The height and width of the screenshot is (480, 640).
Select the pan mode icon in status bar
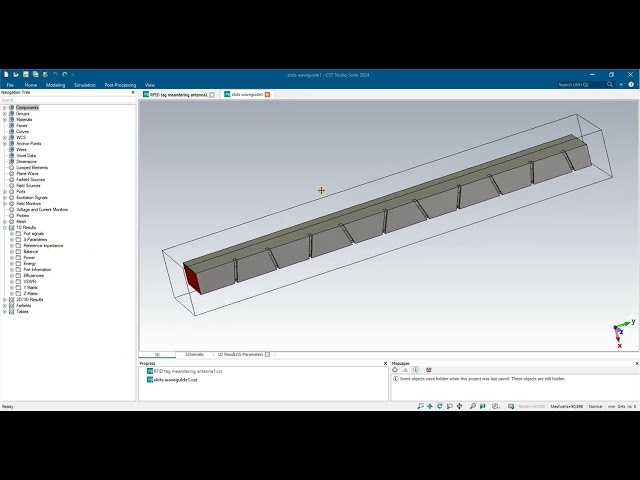[430, 406]
